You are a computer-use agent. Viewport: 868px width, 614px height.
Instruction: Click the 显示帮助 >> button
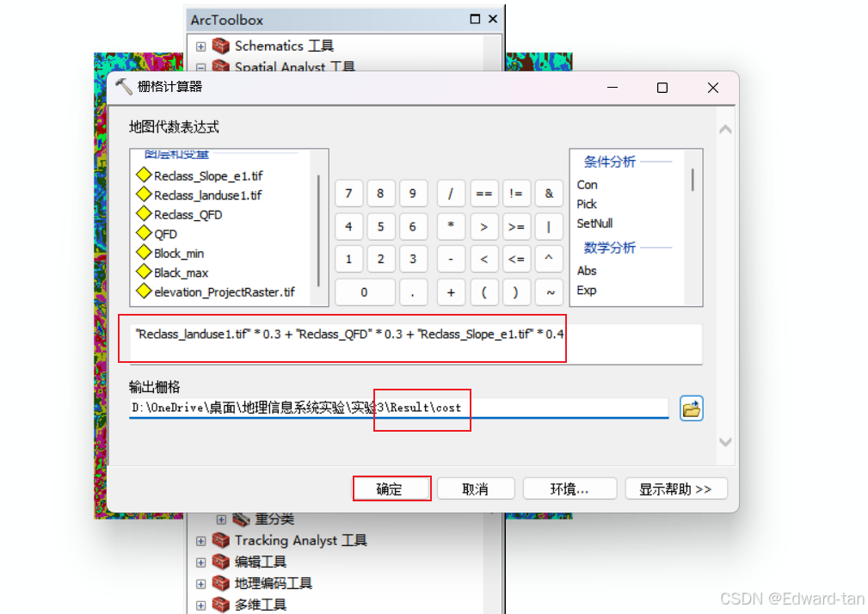tap(676, 489)
